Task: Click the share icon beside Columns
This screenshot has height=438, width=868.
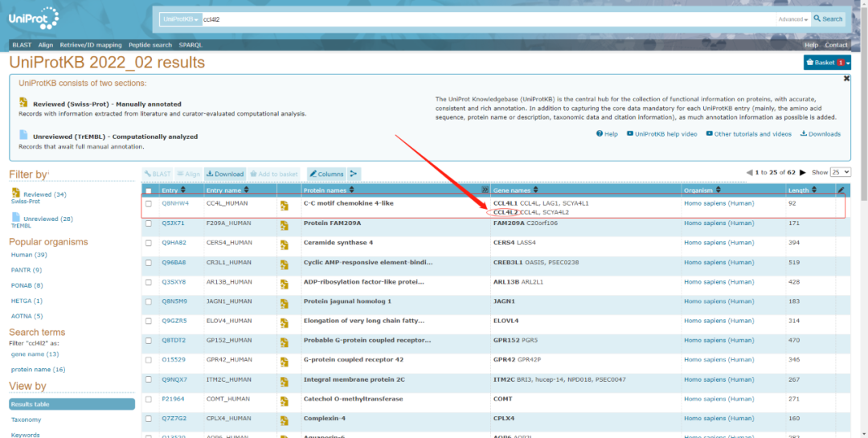Action: [354, 174]
